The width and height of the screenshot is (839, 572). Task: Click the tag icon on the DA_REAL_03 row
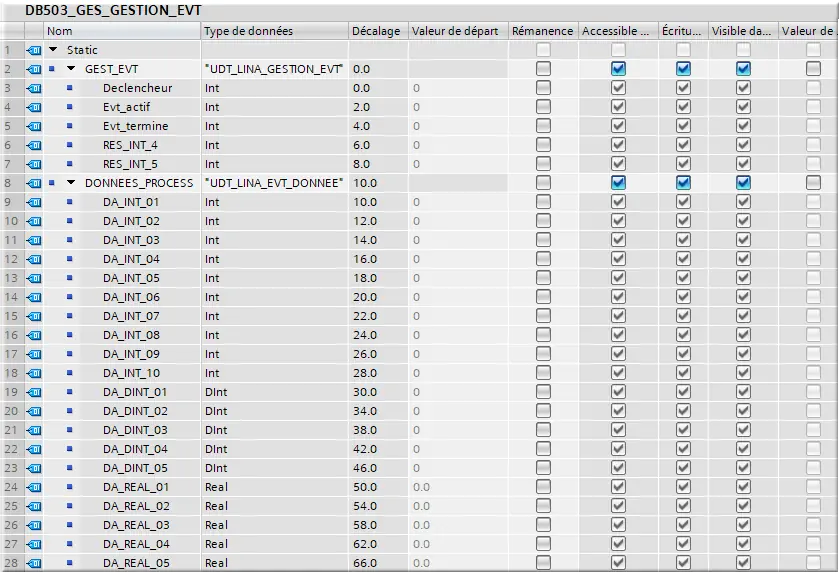pos(34,525)
